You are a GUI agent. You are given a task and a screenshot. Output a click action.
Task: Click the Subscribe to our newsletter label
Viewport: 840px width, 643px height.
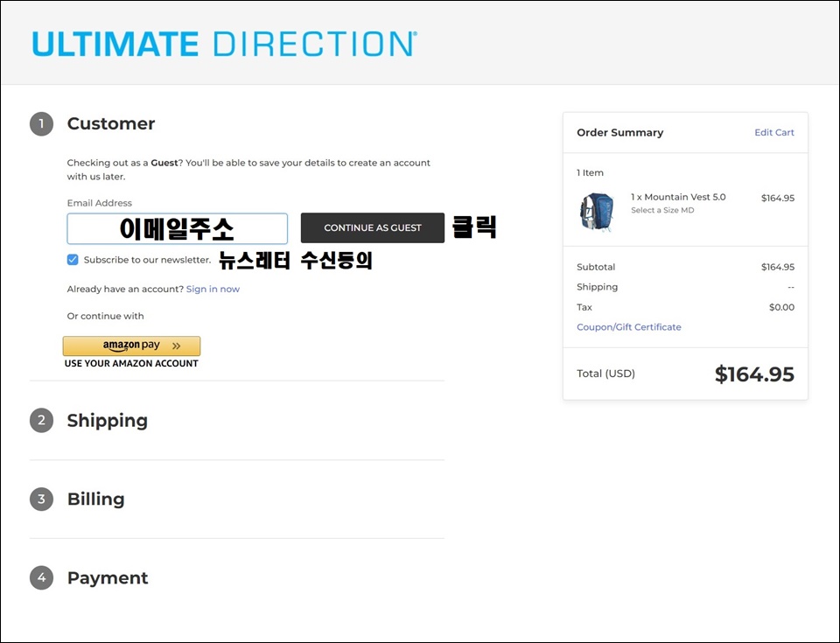[147, 260]
